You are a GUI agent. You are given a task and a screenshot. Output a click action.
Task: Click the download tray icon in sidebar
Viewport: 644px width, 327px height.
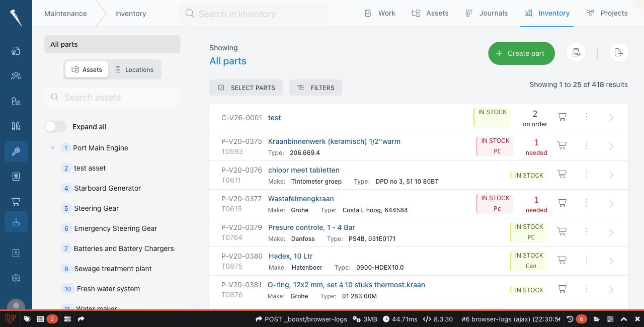[16, 222]
